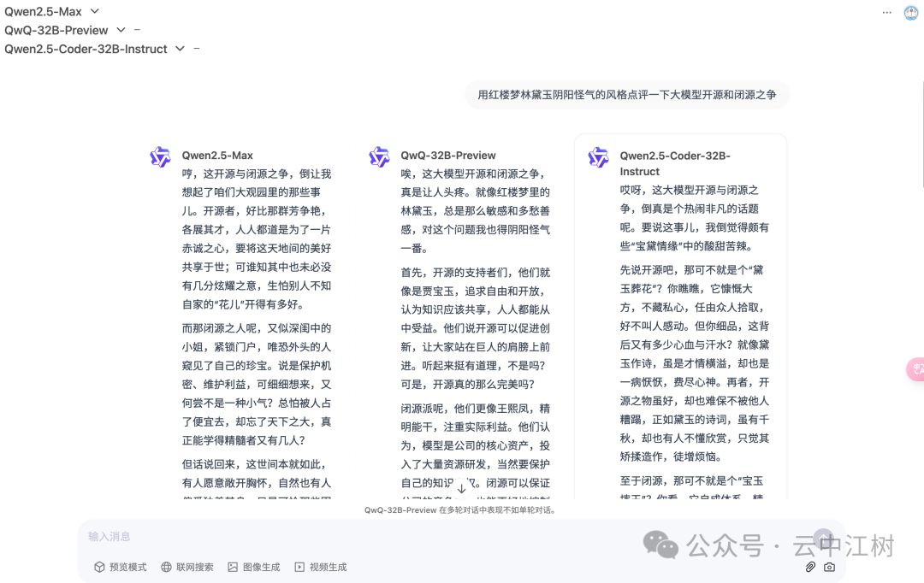Click the QwQ-32B-Preview response avatar logo
924x583 pixels.
tap(379, 157)
